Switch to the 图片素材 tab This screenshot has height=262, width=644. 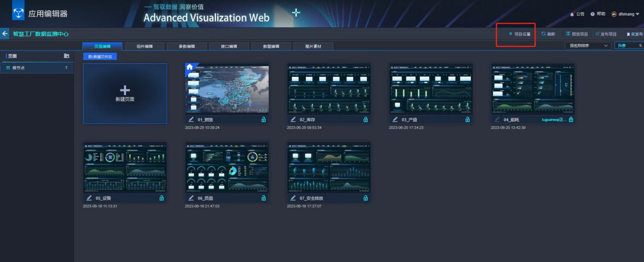tap(313, 46)
